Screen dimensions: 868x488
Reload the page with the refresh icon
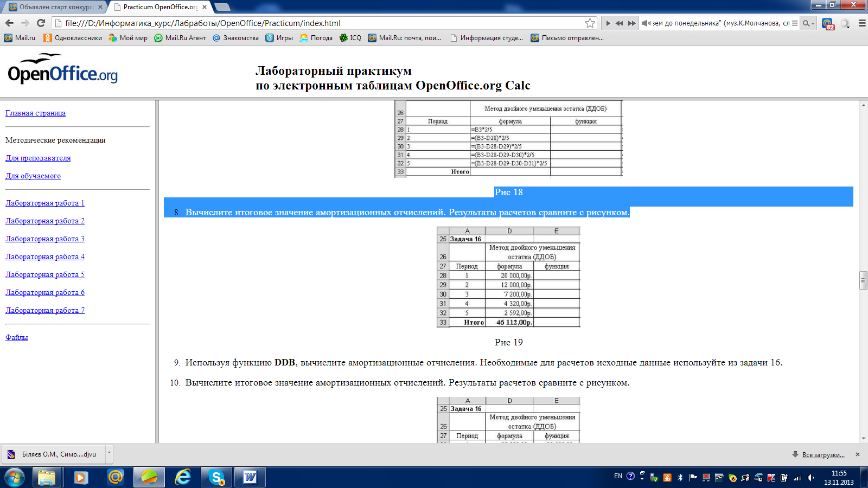[41, 23]
